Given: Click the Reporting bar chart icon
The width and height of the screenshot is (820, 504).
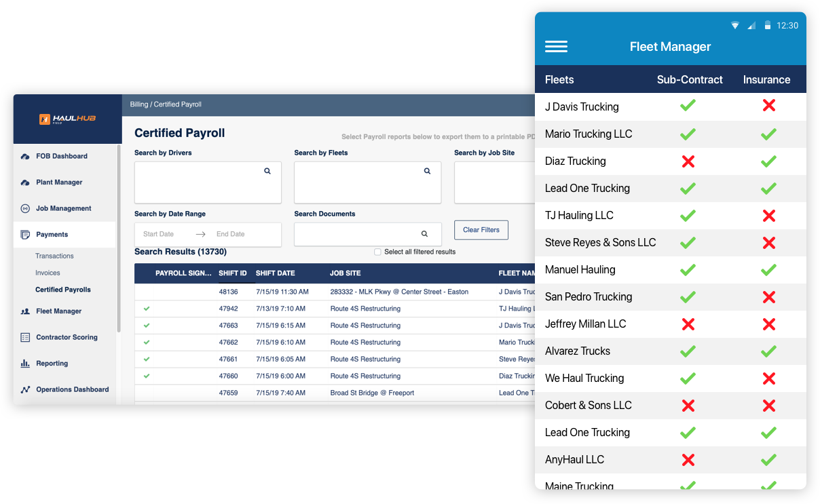Looking at the screenshot, I should (x=25, y=364).
